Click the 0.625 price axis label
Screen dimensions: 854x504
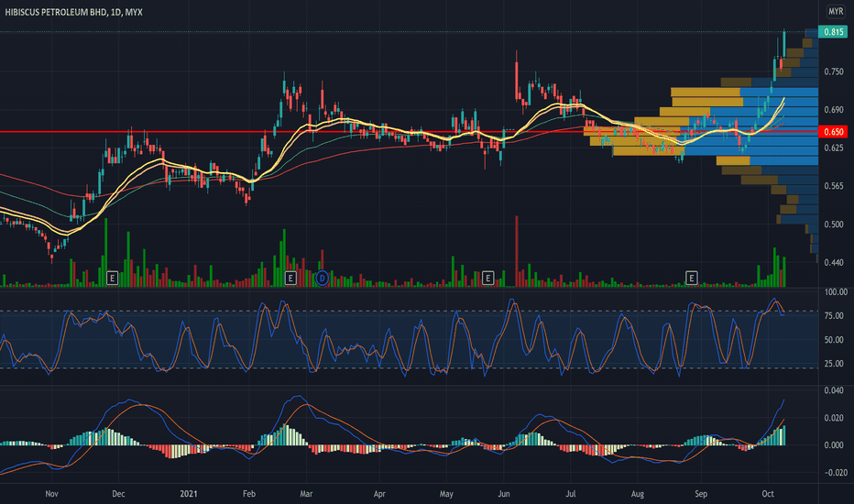coord(834,148)
